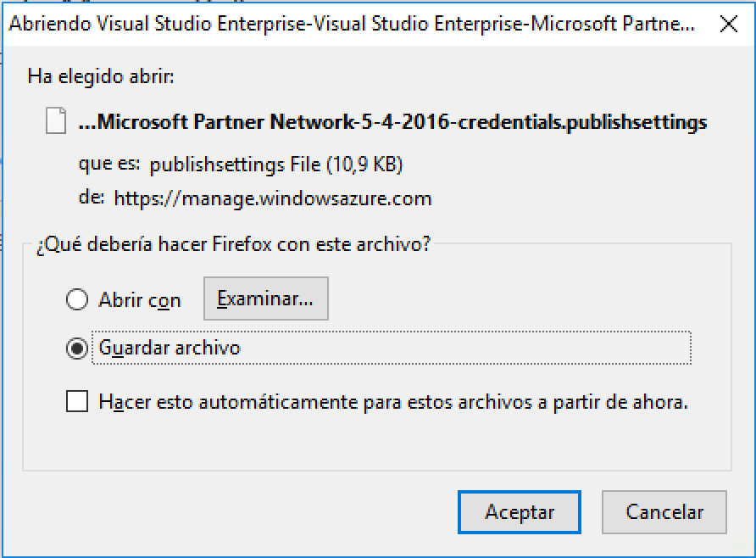This screenshot has width=756, height=558.
Task: Click the blank document file icon
Action: (x=56, y=120)
